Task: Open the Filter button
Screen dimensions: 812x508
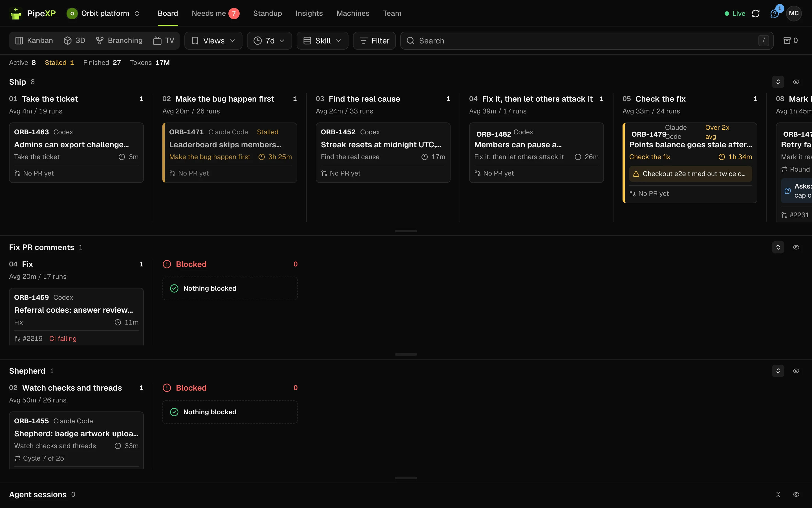Action: 374,41
